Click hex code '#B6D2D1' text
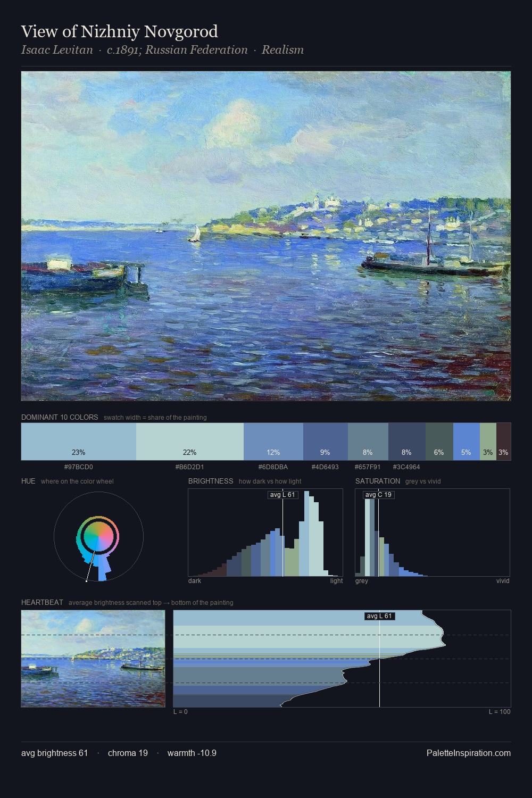This screenshot has height=798, width=532. coord(189,467)
